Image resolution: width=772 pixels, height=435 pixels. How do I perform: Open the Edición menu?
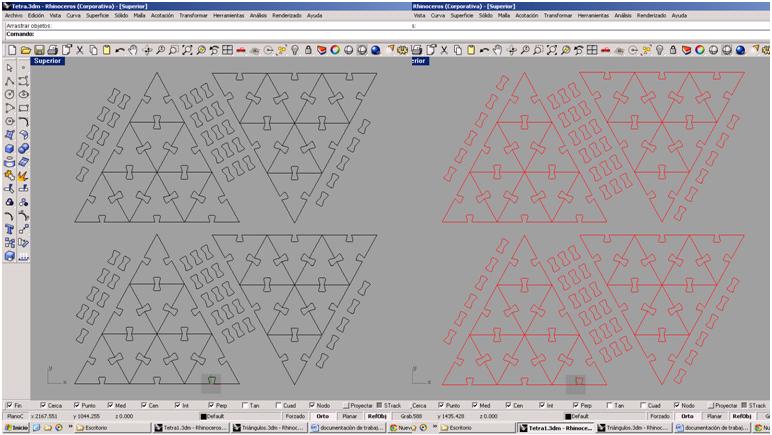tap(35, 16)
